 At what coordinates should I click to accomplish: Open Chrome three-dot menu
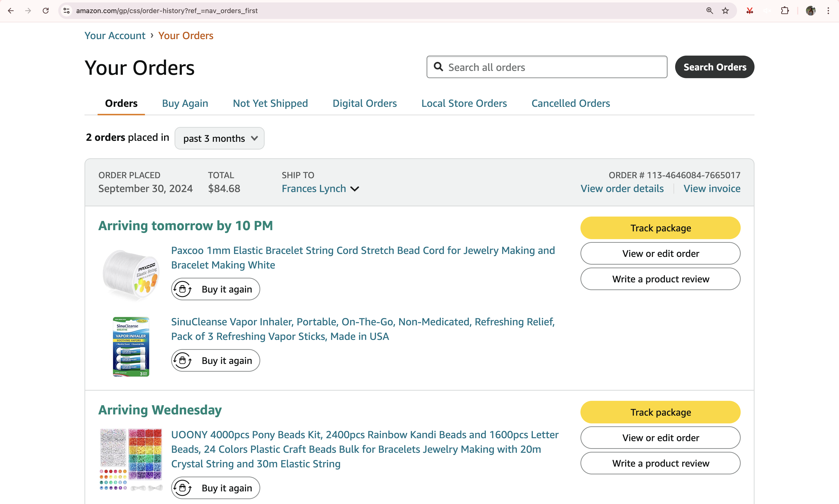click(x=828, y=11)
